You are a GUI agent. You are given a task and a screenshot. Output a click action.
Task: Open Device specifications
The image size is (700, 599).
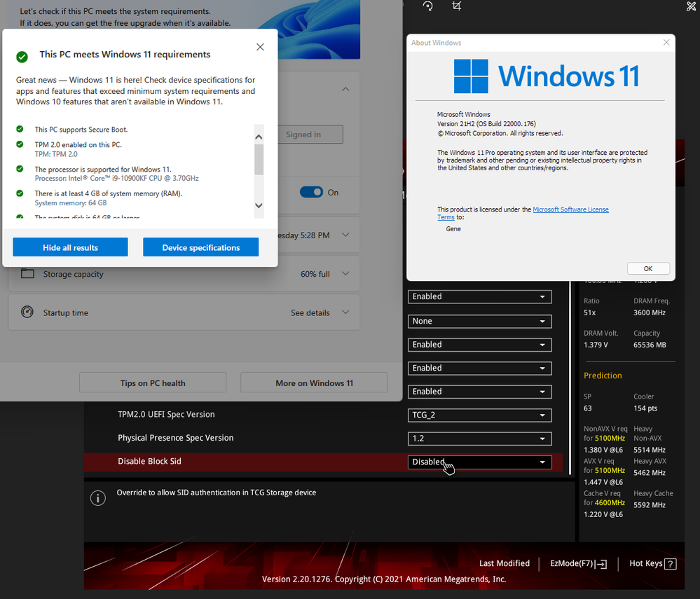click(x=200, y=247)
